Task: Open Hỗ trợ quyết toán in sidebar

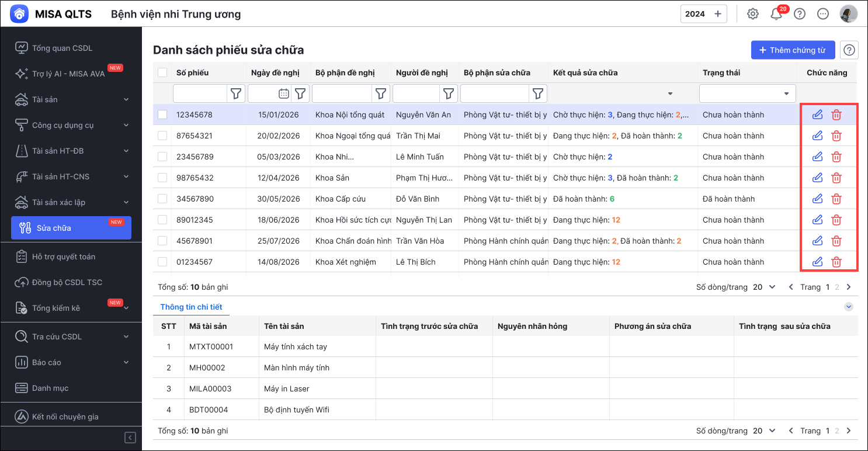Action: [x=63, y=256]
